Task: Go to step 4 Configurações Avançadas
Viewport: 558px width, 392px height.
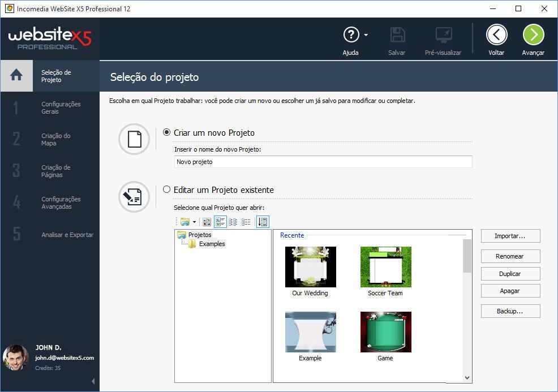Action: click(50, 203)
